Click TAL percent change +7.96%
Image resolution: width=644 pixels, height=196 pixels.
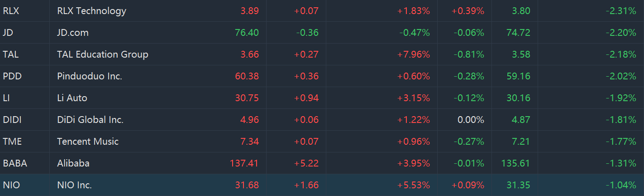[414, 54]
